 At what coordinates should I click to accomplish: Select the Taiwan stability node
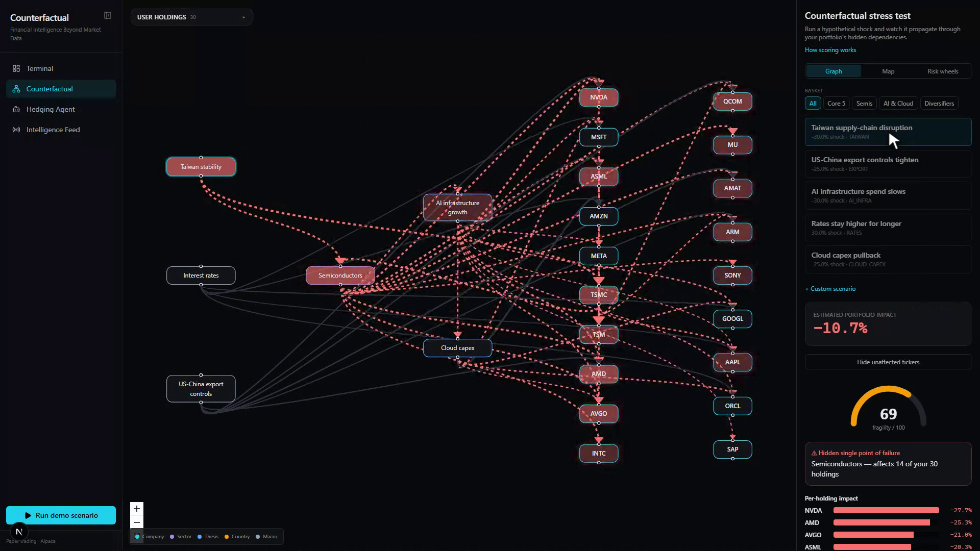pos(201,167)
